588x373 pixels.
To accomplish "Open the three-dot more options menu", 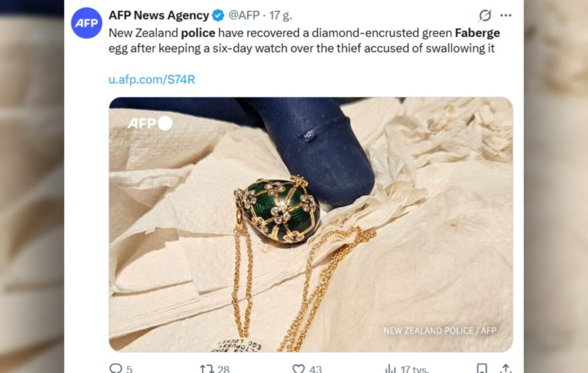I will 506,16.
